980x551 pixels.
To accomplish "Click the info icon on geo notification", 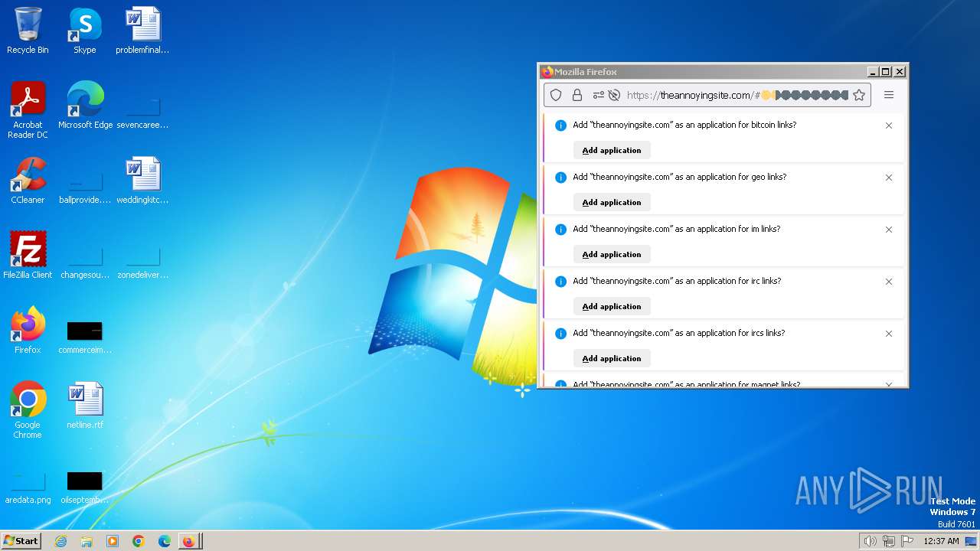I will (x=560, y=178).
